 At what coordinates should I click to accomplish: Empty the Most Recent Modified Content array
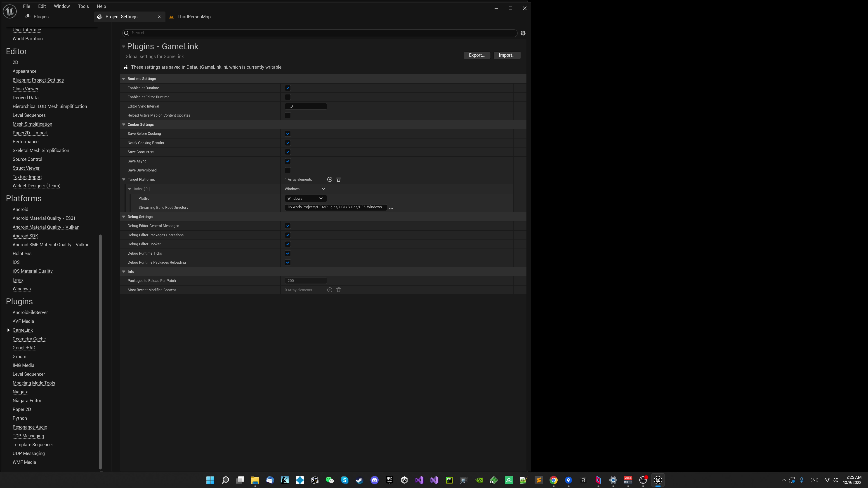(339, 290)
